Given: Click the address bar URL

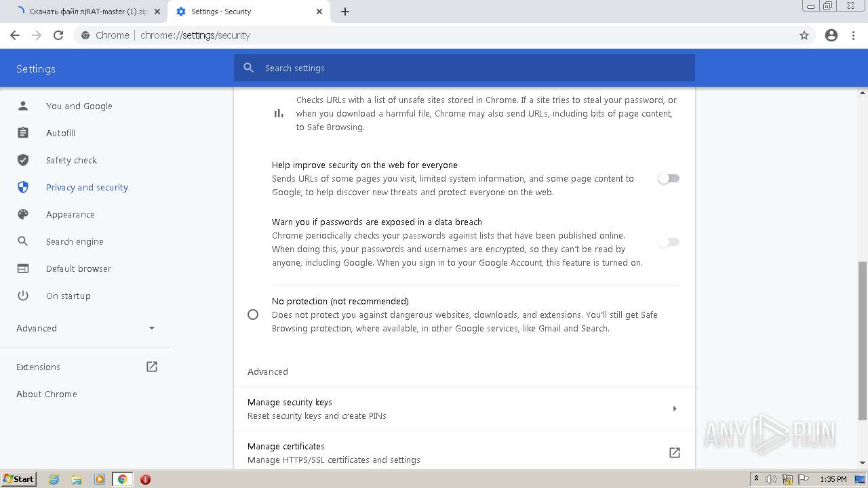Looking at the screenshot, I should point(195,35).
